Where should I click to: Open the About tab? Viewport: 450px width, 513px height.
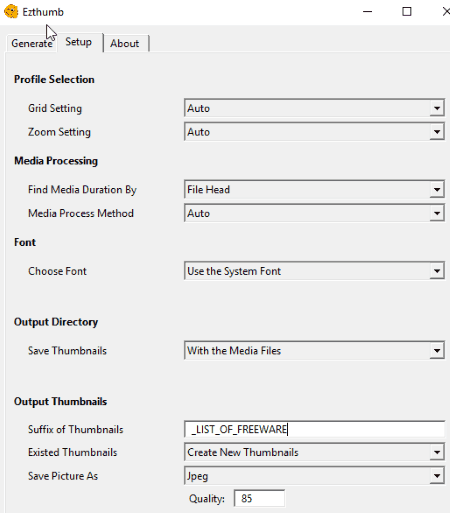[x=125, y=43]
